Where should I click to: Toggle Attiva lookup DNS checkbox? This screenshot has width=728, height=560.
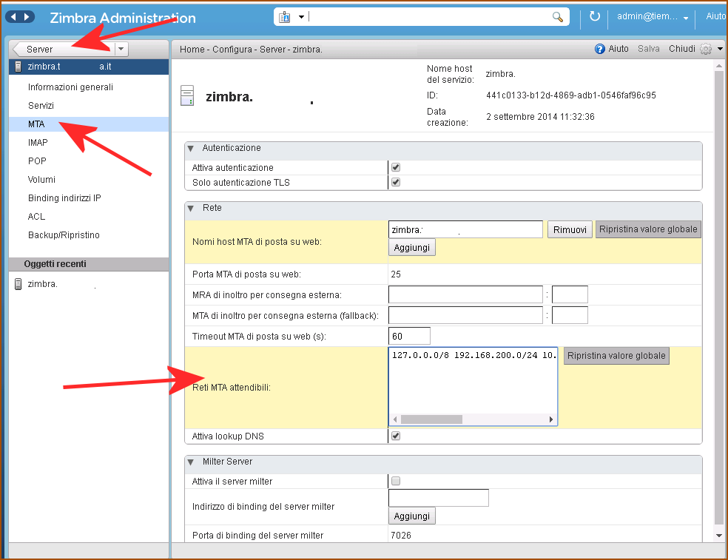pos(396,436)
